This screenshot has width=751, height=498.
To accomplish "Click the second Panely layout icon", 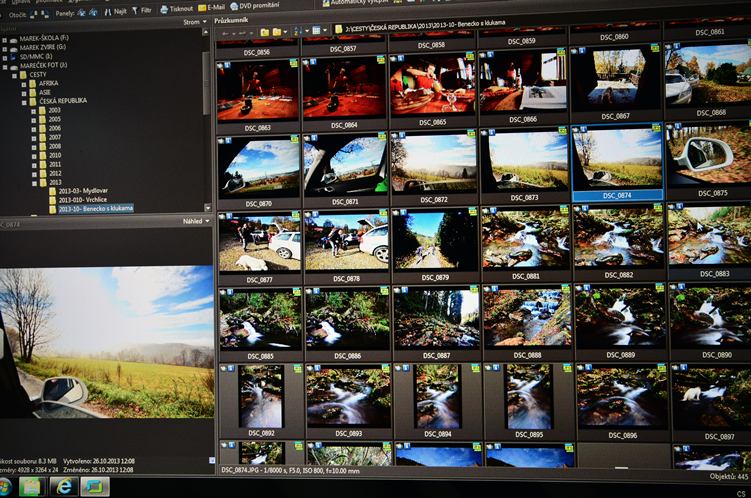I will click(93, 13).
